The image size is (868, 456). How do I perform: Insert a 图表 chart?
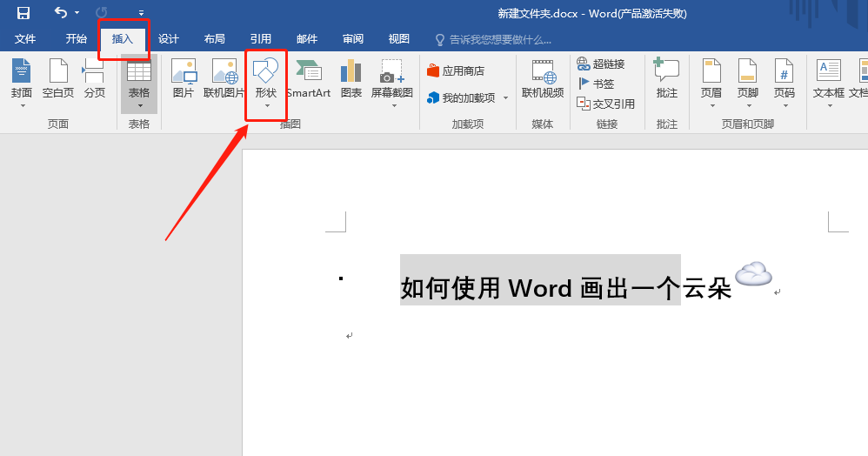[x=351, y=78]
